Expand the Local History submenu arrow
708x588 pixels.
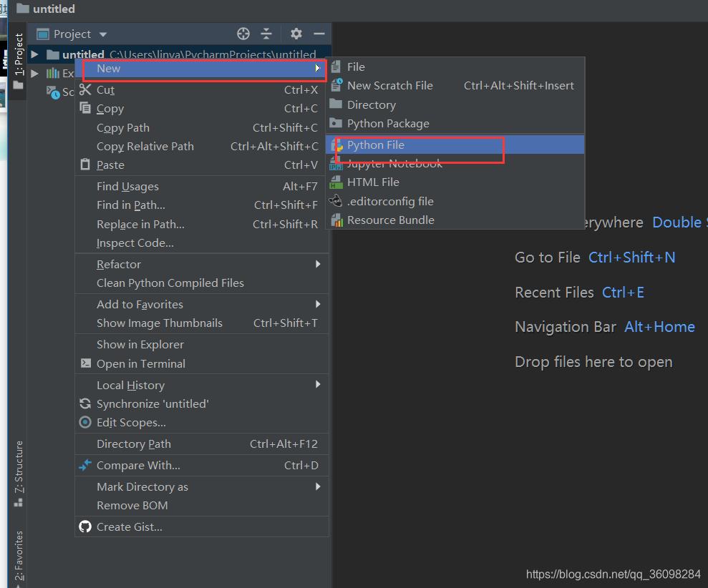coord(318,384)
